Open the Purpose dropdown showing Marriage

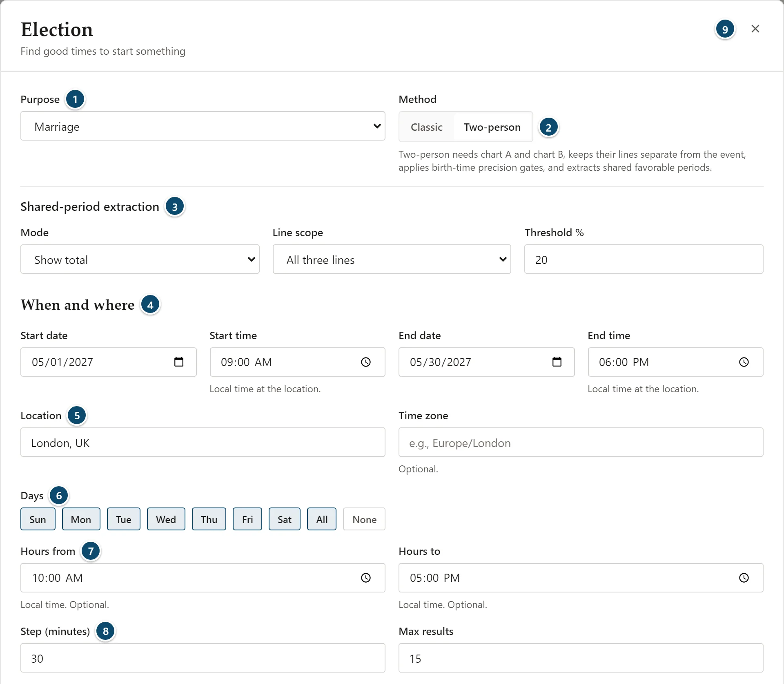pos(203,126)
